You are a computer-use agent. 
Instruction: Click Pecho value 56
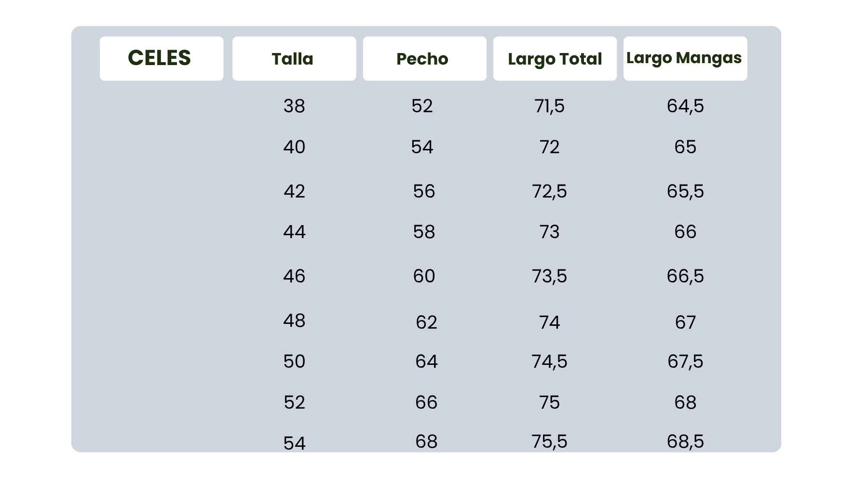coord(424,191)
